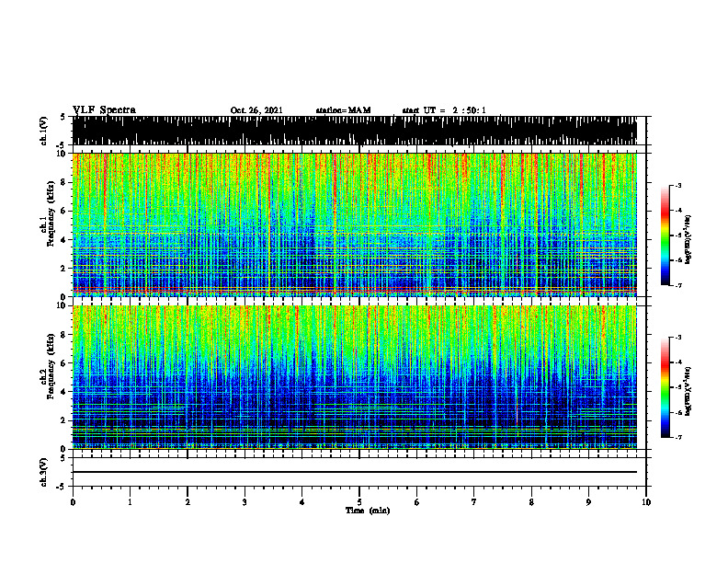Image resolution: width=728 pixels, height=563 pixels.
Task: Click ch.1 frequency axis tick "8"
Action: 64,182
